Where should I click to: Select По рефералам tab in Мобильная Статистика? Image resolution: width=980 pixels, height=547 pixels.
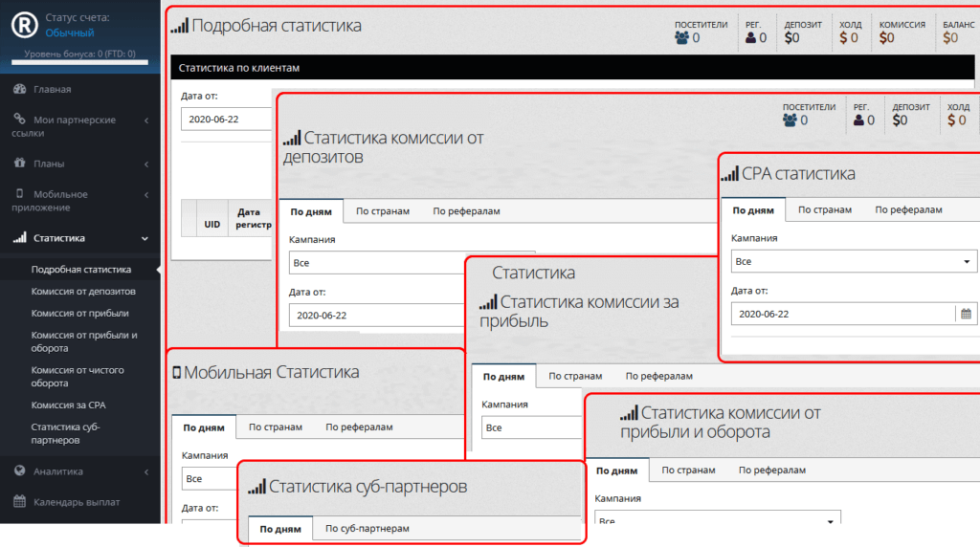click(359, 427)
